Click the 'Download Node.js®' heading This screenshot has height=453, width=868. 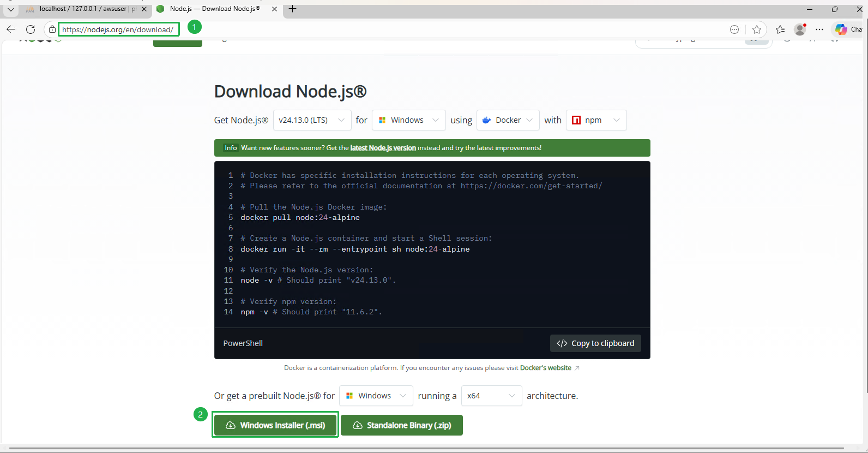click(x=291, y=91)
